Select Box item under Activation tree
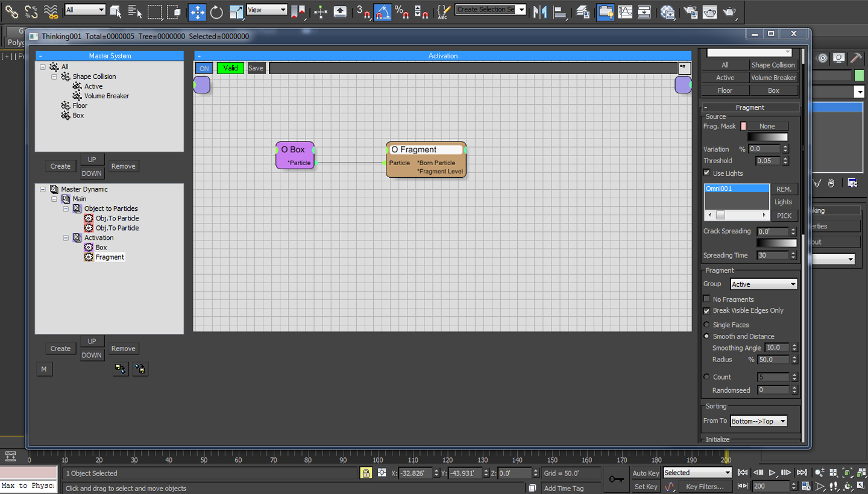Image resolution: width=868 pixels, height=494 pixels. pos(101,248)
